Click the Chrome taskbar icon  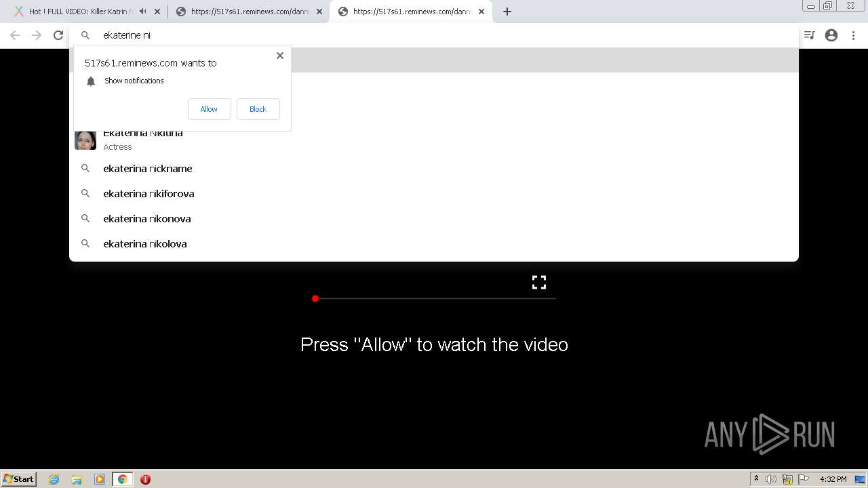123,479
